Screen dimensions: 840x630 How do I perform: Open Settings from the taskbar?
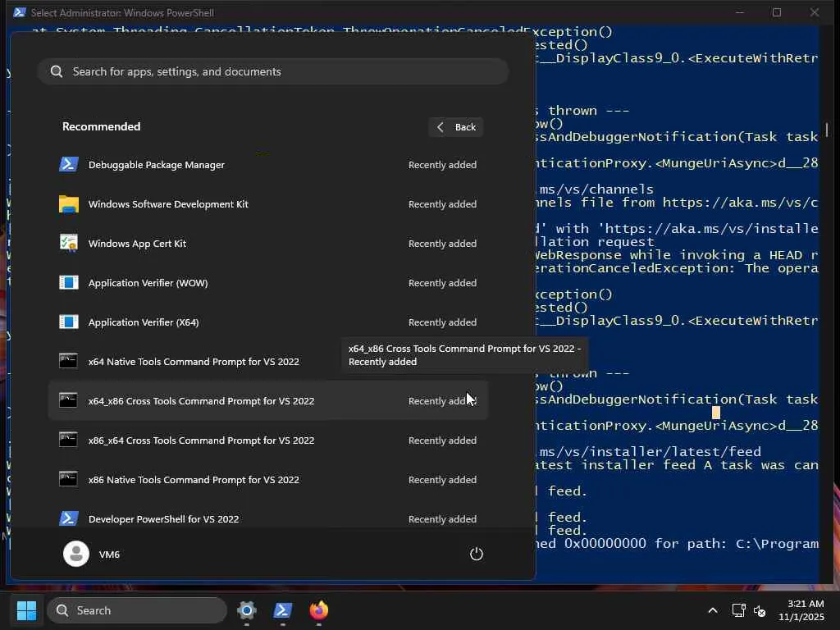click(246, 610)
